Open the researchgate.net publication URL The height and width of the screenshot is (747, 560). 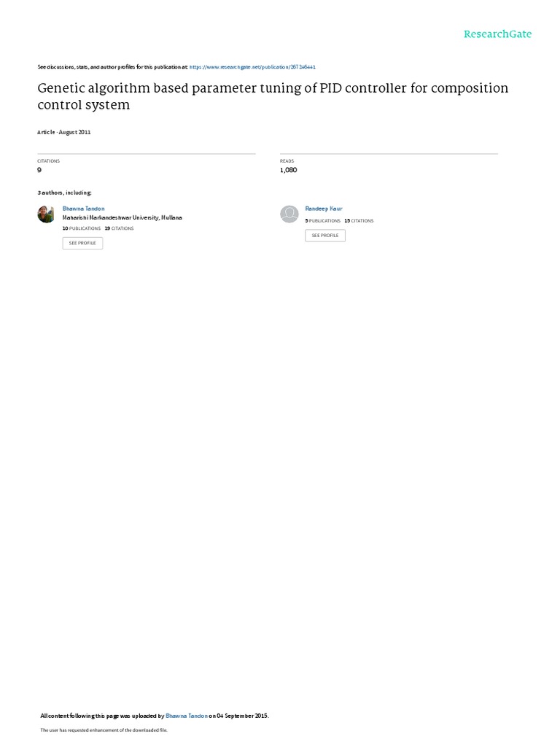click(x=252, y=67)
